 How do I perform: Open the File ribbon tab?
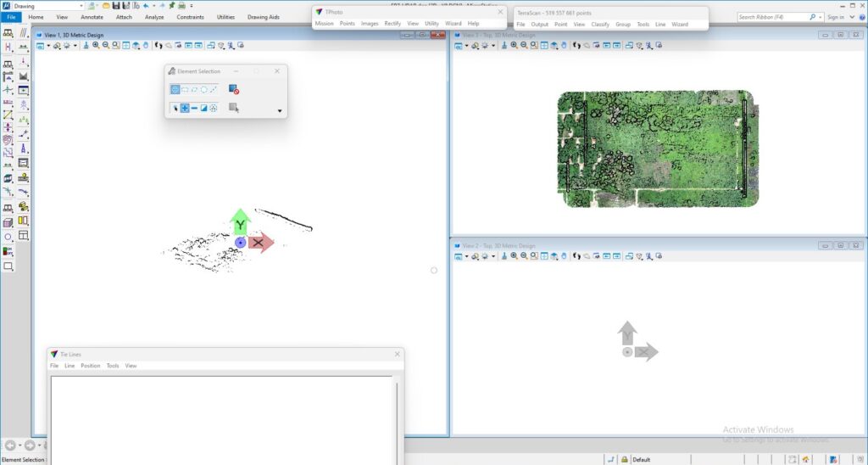[11, 17]
